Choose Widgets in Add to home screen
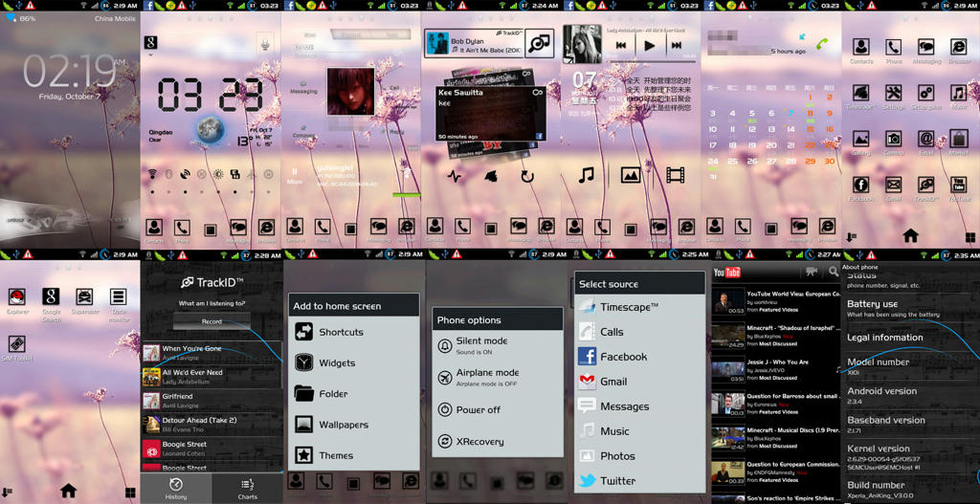Viewport: 980px width, 504px height. 354,362
